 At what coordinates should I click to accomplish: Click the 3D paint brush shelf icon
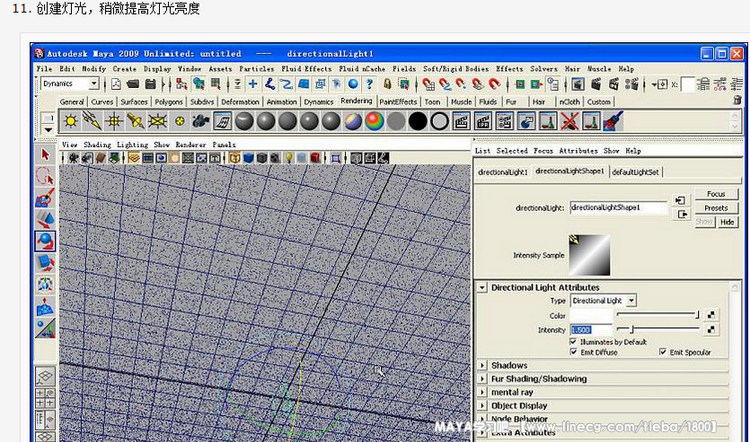[613, 121]
